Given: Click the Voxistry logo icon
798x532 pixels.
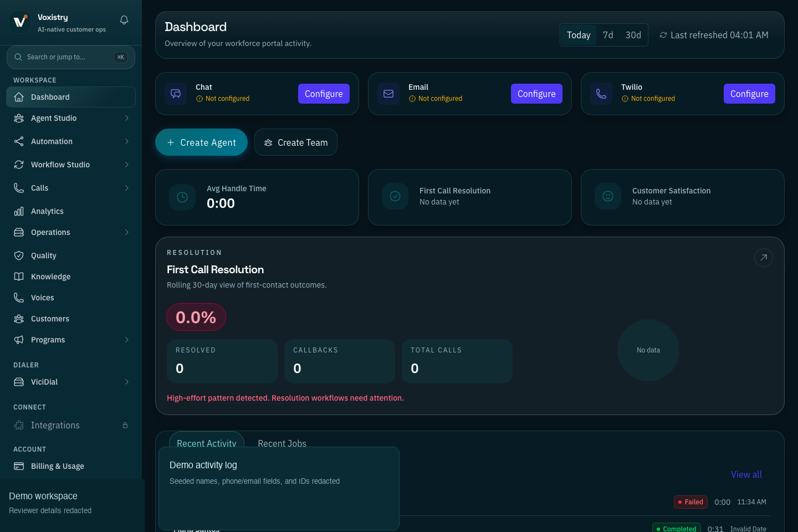Looking at the screenshot, I should [x=20, y=22].
